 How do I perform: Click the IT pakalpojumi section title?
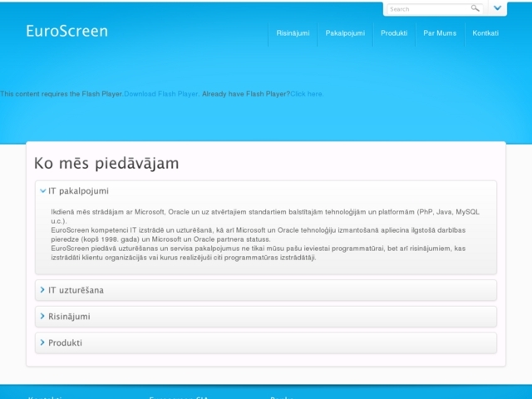78,191
